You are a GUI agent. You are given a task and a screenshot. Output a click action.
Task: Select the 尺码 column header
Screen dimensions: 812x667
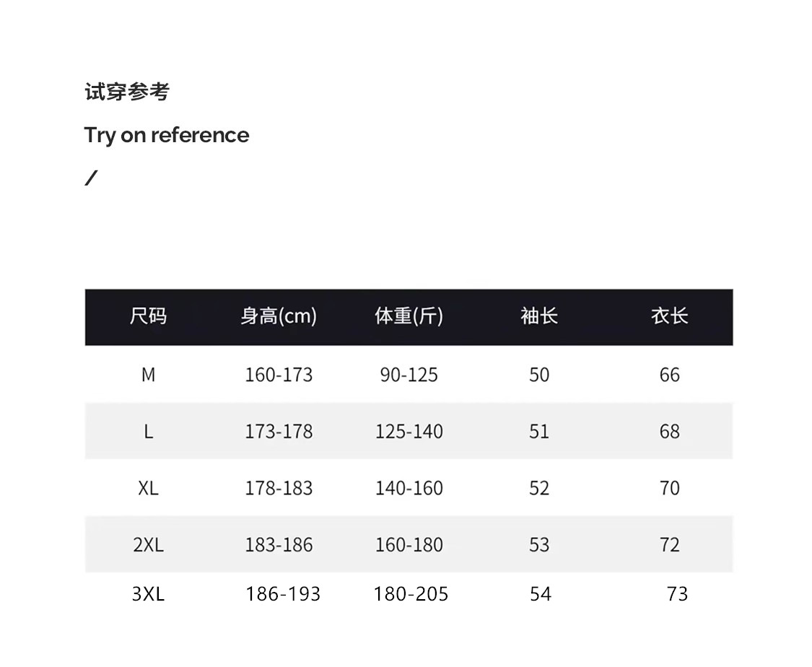(148, 316)
